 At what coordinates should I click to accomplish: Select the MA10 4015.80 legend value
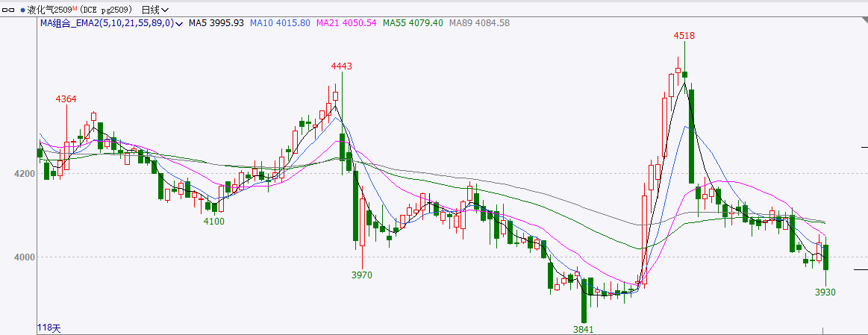[x=280, y=22]
